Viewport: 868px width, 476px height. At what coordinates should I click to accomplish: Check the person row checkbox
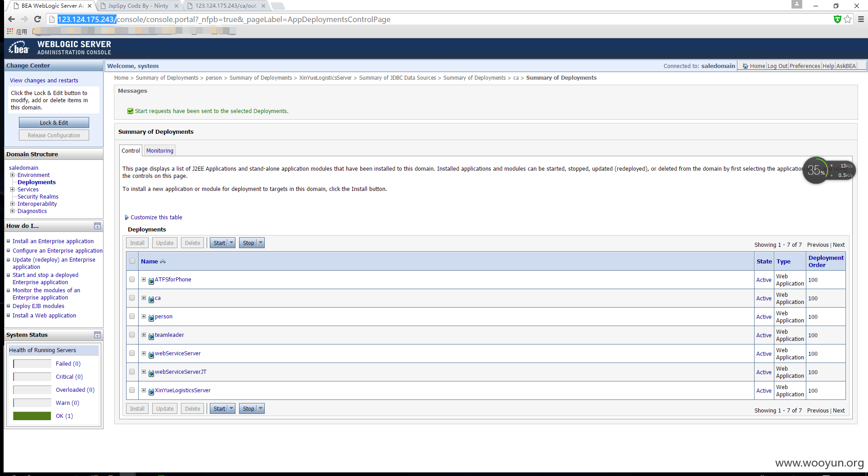click(132, 316)
